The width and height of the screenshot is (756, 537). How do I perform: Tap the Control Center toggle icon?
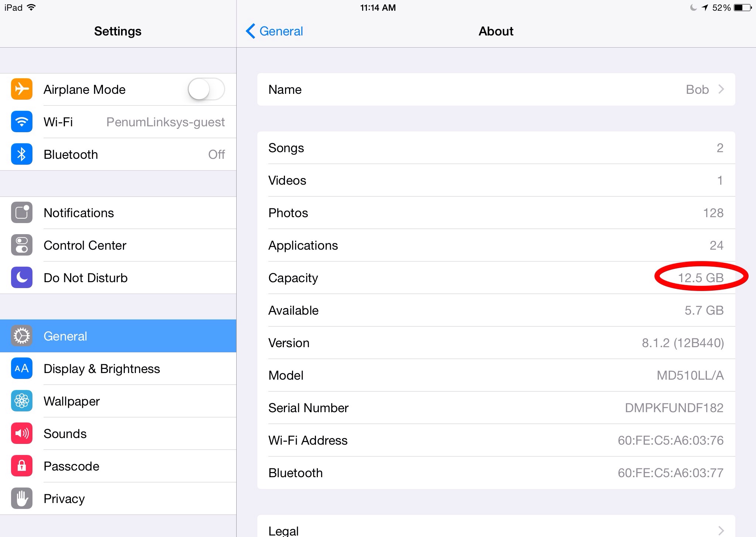[x=21, y=245]
